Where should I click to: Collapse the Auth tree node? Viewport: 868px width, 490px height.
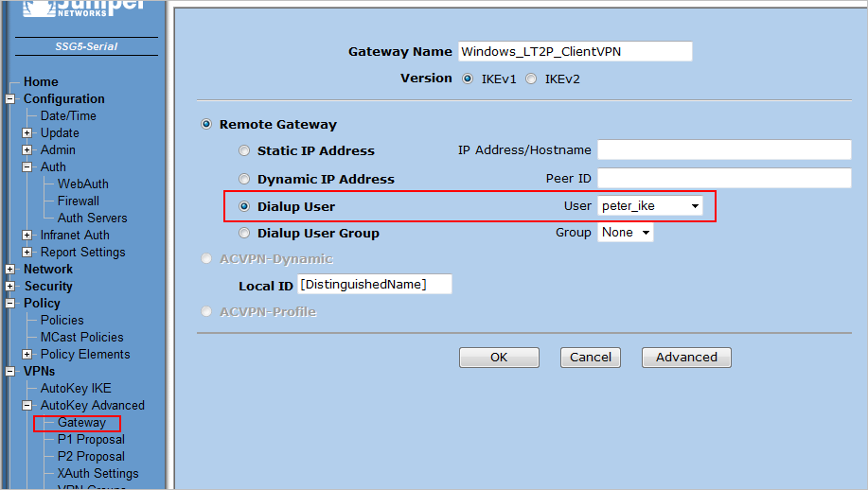(x=27, y=167)
